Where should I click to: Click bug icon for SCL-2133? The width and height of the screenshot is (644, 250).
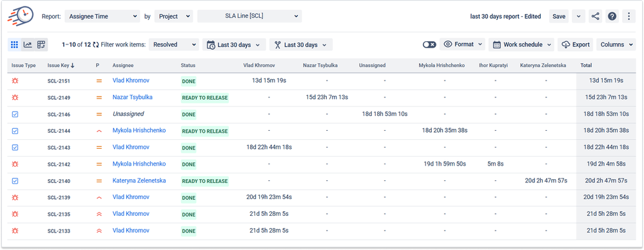[x=15, y=231]
